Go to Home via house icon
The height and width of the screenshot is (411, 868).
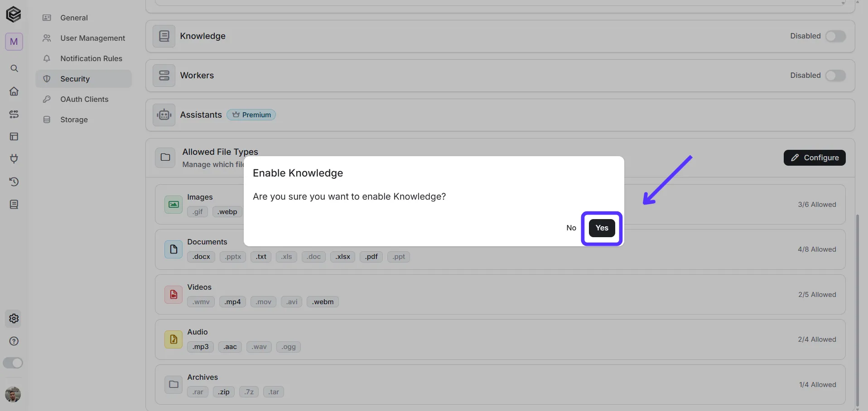(x=14, y=91)
